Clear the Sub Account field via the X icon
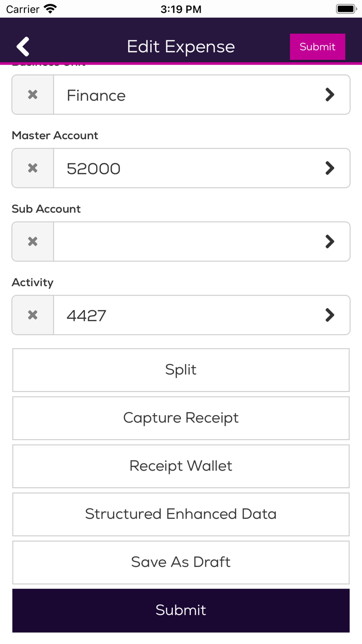Image resolution: width=362 pixels, height=644 pixels. pos(32,241)
